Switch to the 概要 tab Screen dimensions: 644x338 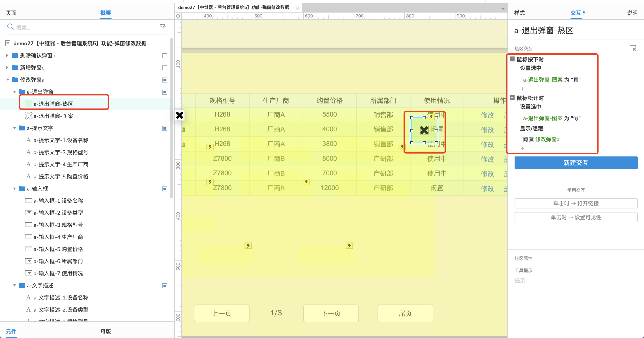(x=106, y=13)
